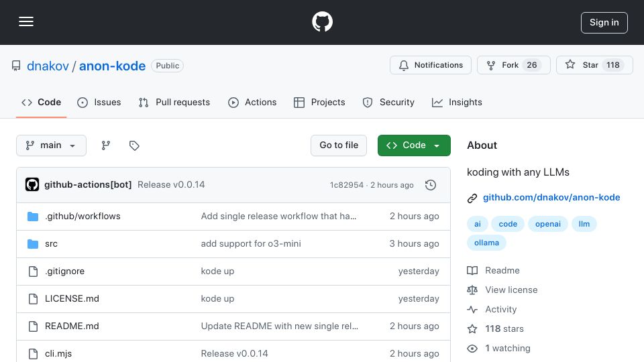This screenshot has height=362, width=644.
Task: Open the src folder name
Action: click(51, 244)
